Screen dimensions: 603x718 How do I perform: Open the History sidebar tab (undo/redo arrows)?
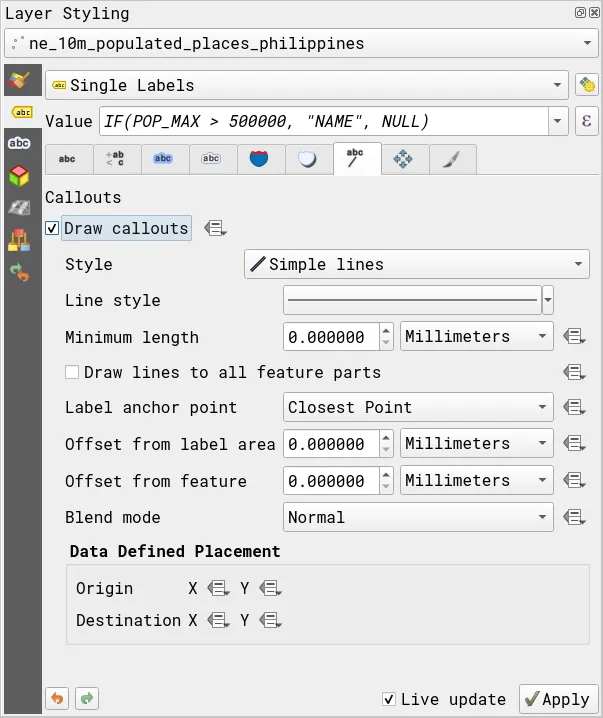tap(19, 272)
